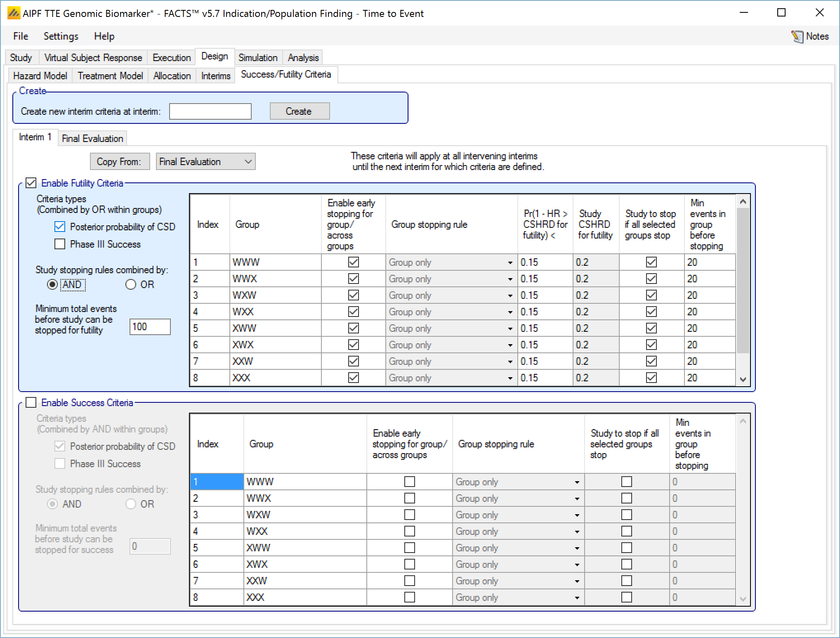The width and height of the screenshot is (840, 638).
Task: Click futility table scroll down arrow
Action: point(743,379)
